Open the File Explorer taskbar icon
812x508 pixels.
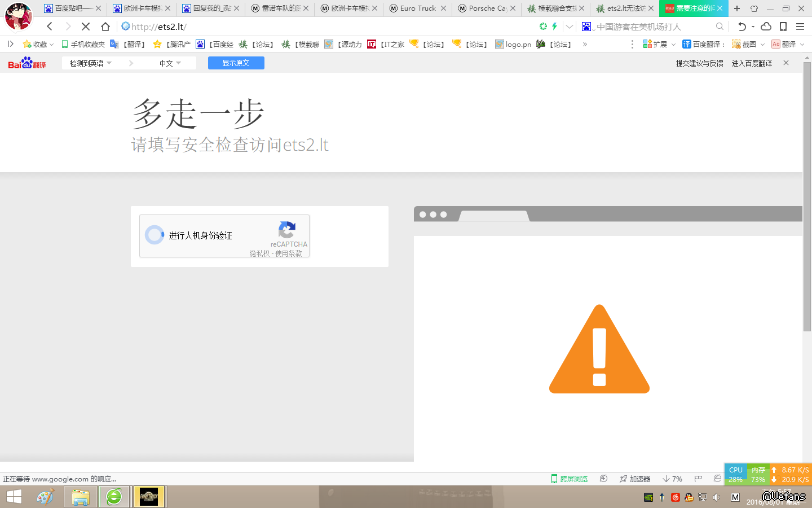(81, 497)
